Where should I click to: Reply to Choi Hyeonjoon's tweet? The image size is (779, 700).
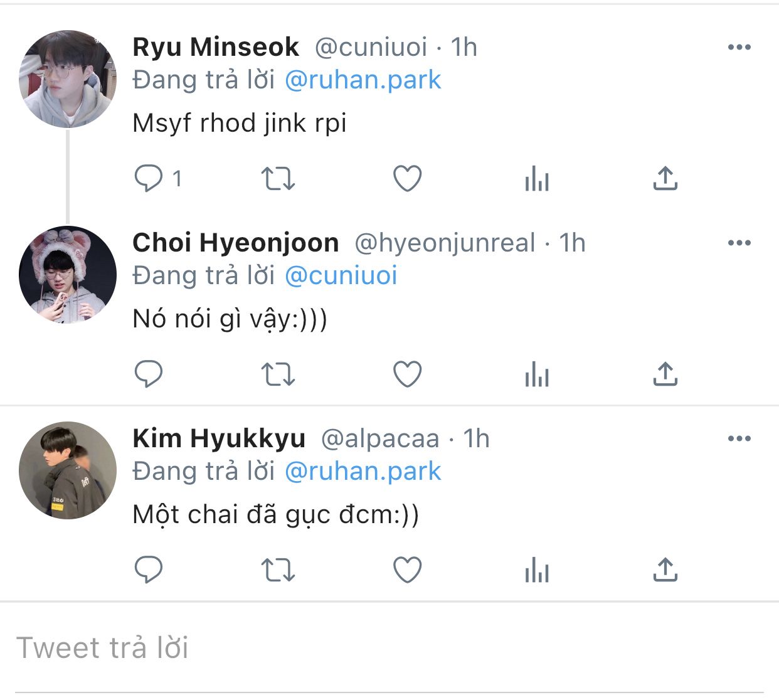(149, 374)
